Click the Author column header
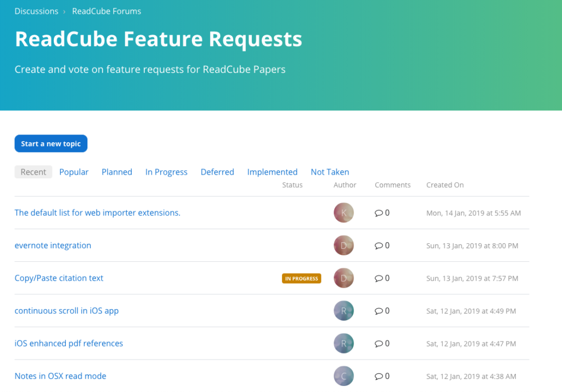562x392 pixels. [345, 184]
